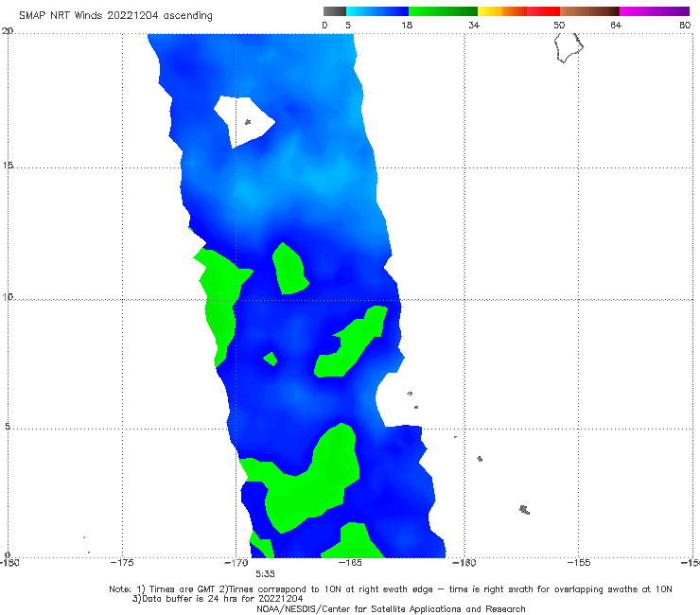Click the magenta-purple end of the colorbar

(655, 11)
